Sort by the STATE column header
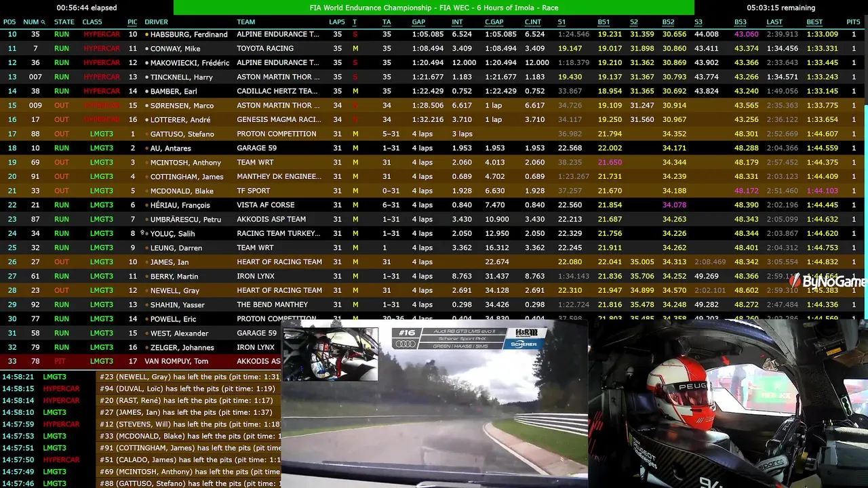Image resolution: width=868 pixels, height=488 pixels. (x=64, y=22)
